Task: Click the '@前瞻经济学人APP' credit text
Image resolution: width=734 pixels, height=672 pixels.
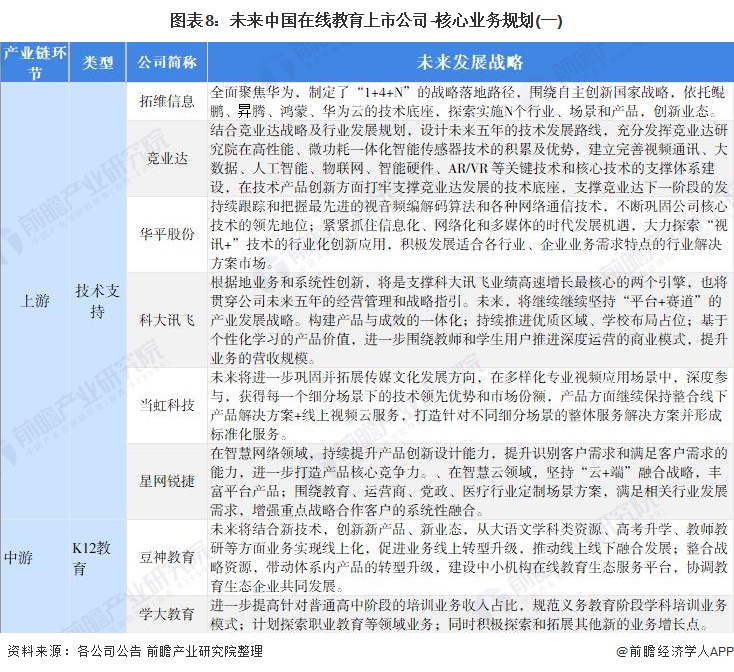Action: coord(675,651)
